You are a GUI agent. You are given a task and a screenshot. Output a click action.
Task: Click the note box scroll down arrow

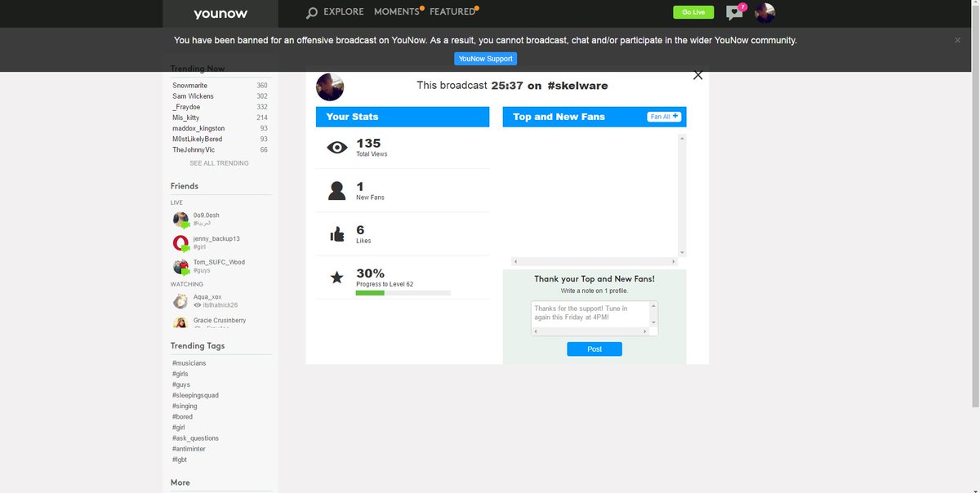pyautogui.click(x=653, y=323)
